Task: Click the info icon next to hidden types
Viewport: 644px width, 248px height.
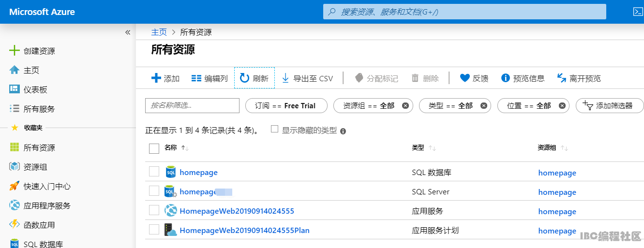Action: tap(343, 131)
